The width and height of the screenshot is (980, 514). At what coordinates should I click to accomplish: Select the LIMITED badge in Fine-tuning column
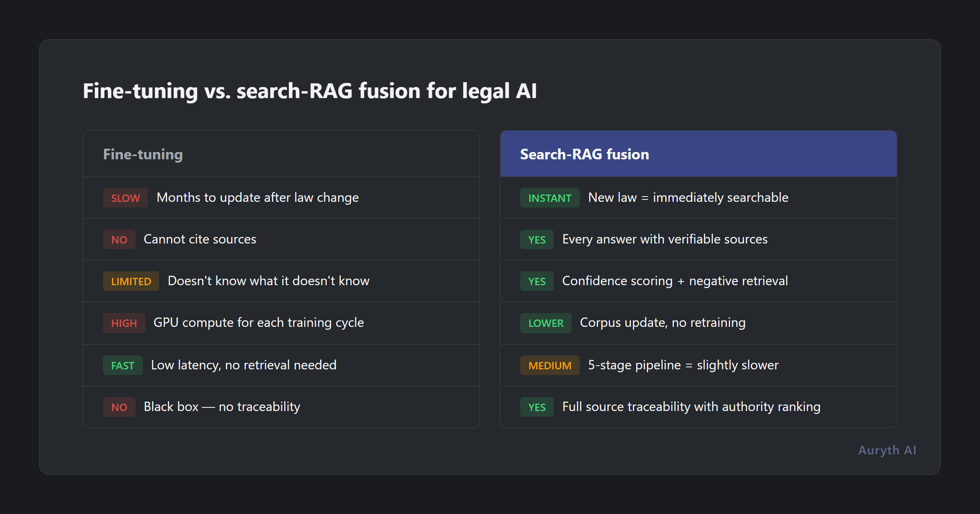(x=131, y=281)
